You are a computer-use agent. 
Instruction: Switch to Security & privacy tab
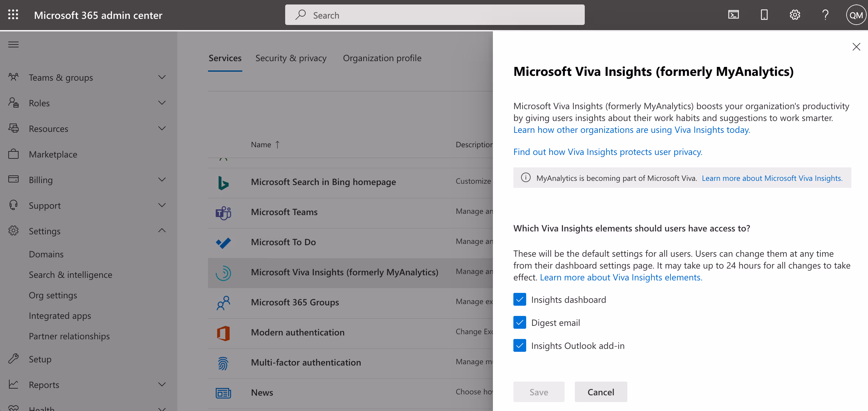291,58
